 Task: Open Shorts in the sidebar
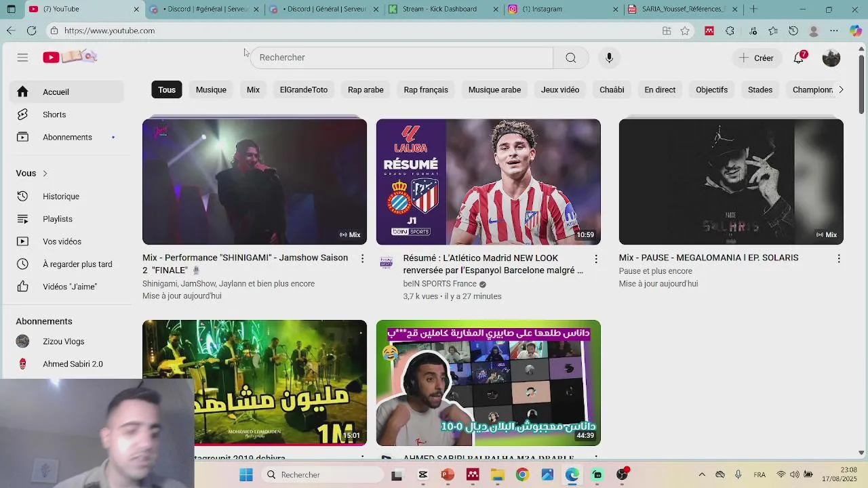[66, 115]
